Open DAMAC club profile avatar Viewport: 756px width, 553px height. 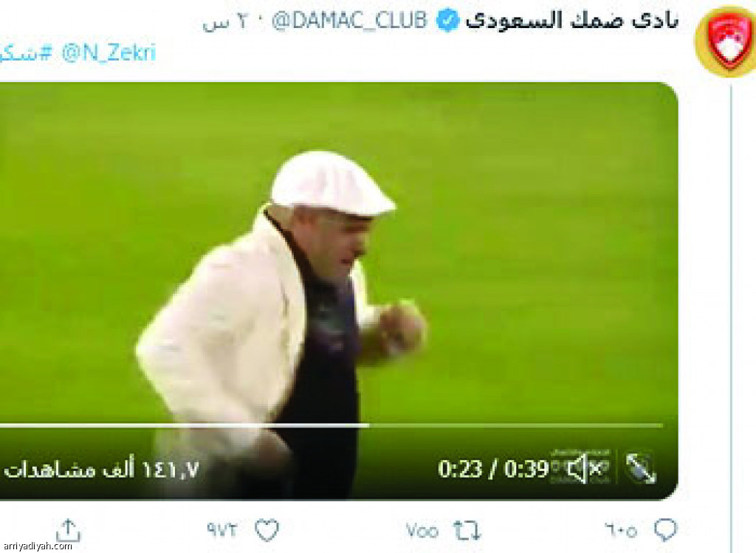pos(726,41)
